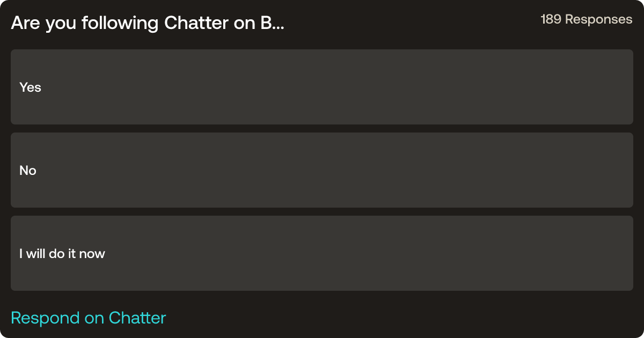Image resolution: width=644 pixels, height=338 pixels.
Task: Choose "No" as your poll answer
Action: [322, 170]
